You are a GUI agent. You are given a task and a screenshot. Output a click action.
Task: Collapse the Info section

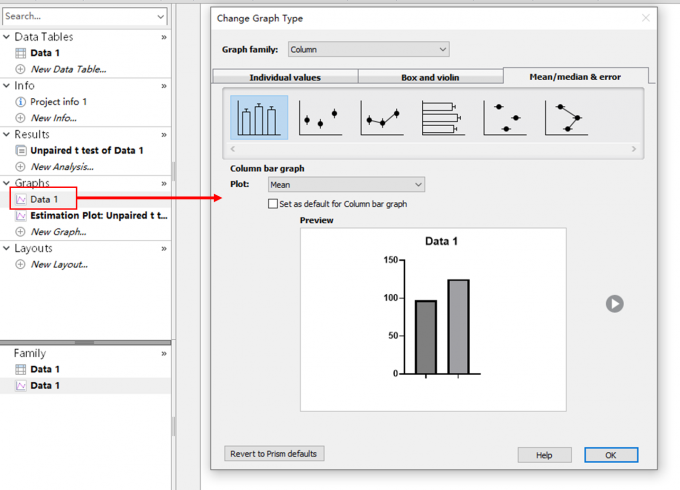coord(7,85)
